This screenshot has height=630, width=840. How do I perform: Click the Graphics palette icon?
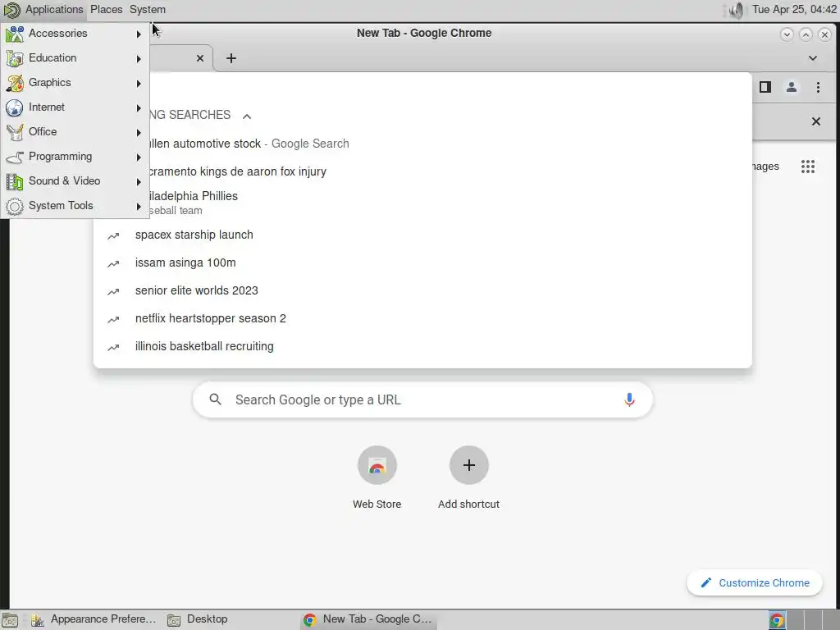point(15,83)
